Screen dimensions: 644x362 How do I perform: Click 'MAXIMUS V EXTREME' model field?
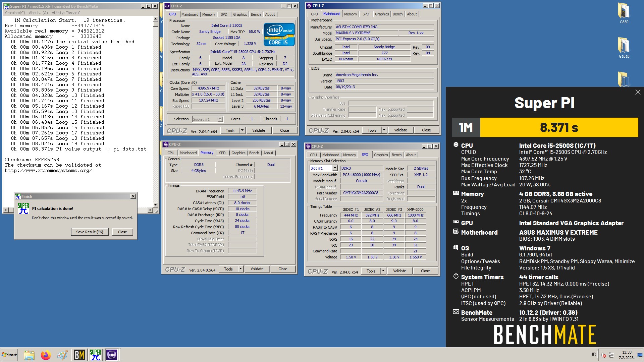click(x=366, y=33)
